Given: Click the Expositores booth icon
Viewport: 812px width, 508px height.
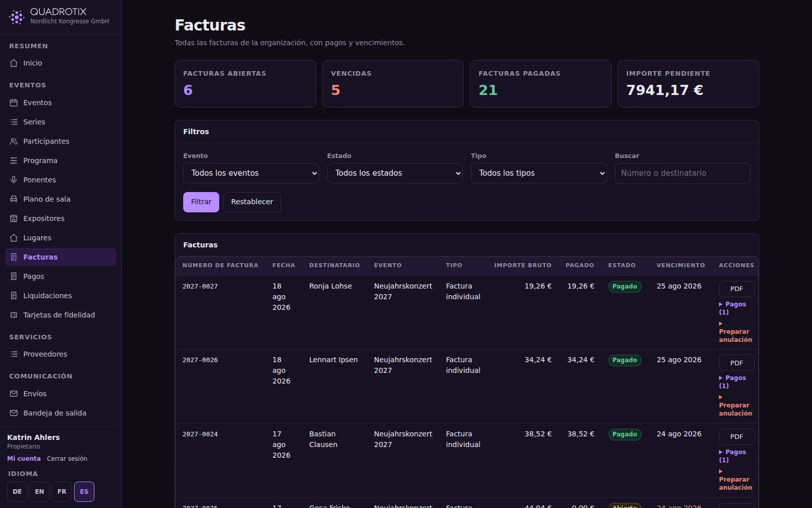Looking at the screenshot, I should pos(14,218).
